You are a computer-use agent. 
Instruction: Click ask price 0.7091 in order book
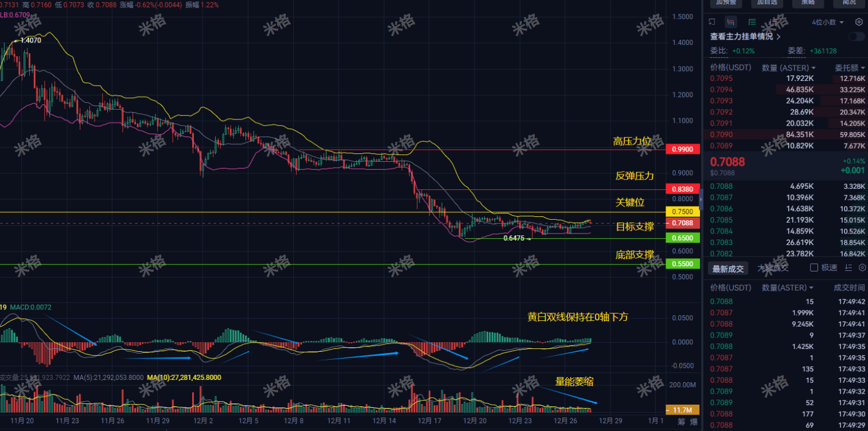coord(721,123)
